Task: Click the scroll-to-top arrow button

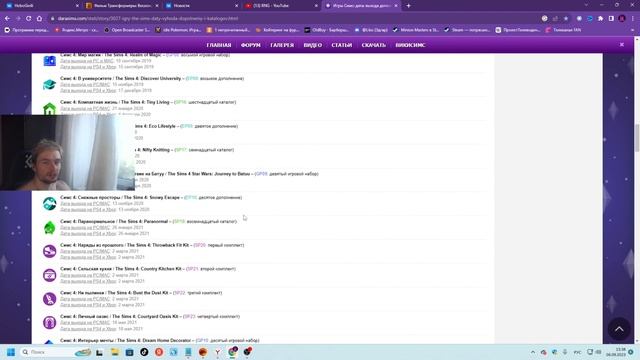Action: [619, 329]
